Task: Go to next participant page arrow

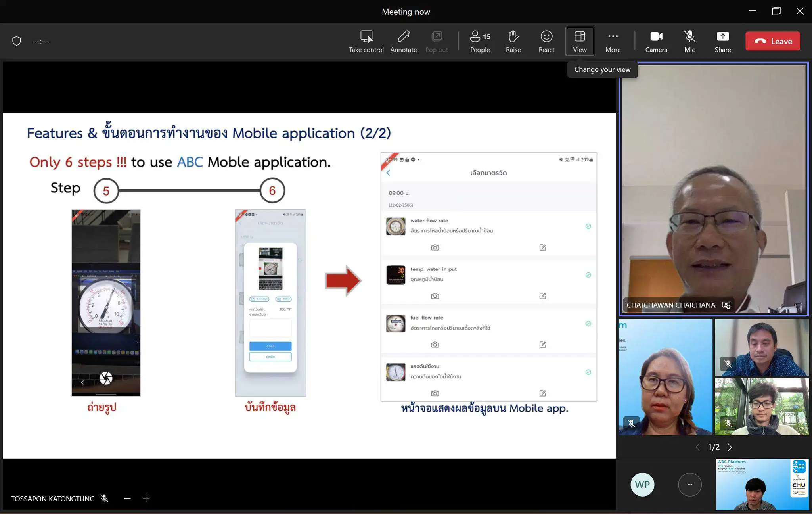Action: (730, 447)
